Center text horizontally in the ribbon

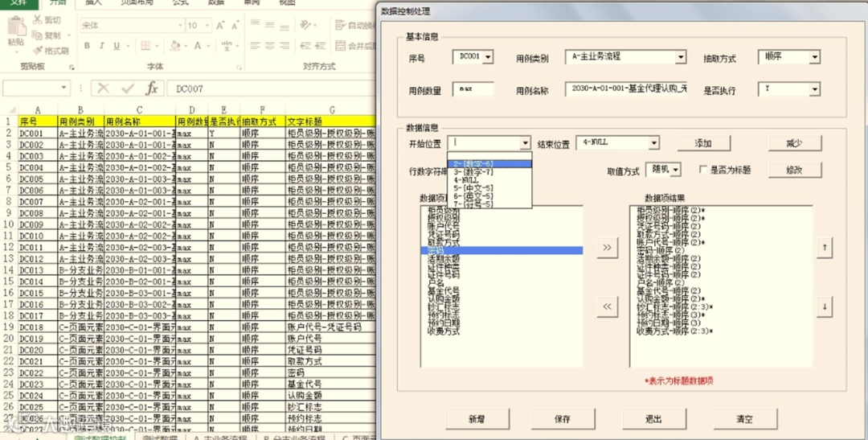(269, 46)
